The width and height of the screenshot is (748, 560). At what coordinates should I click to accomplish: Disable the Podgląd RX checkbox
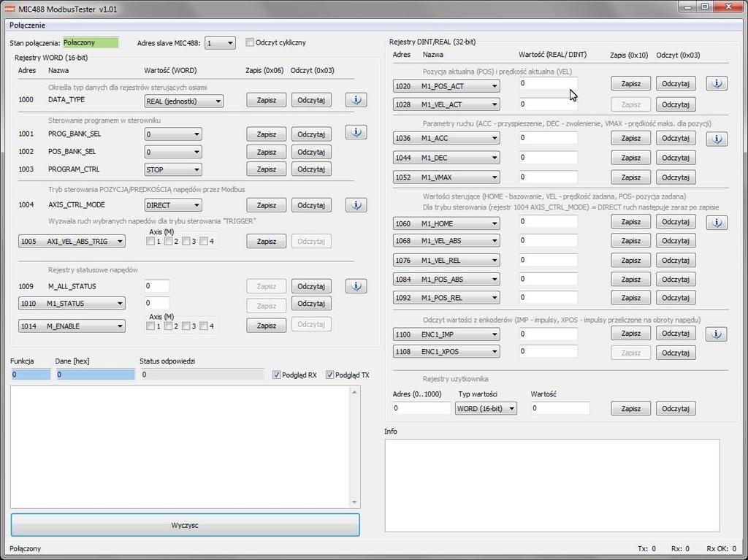coord(277,375)
